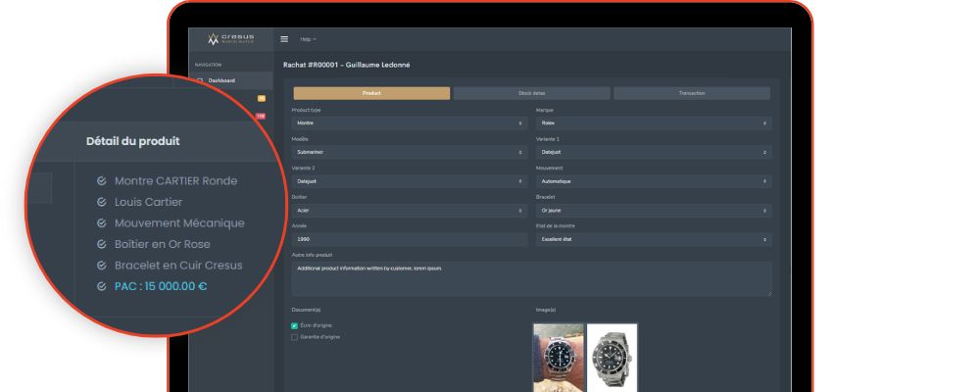Click the hamburger menu icon in top bar
Screen dimensions: 980x392
284,39
